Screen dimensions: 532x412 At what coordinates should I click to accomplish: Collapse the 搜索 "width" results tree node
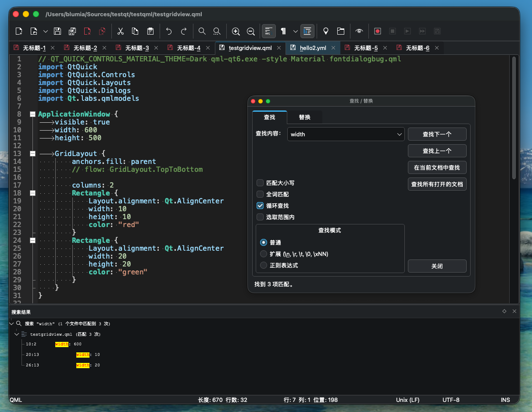click(11, 323)
